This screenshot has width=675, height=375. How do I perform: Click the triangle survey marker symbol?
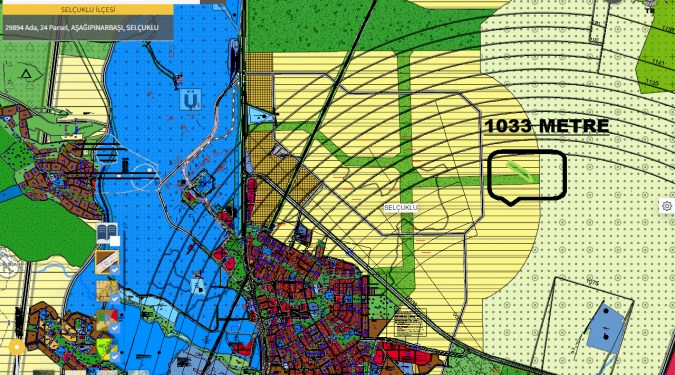(x=26, y=74)
